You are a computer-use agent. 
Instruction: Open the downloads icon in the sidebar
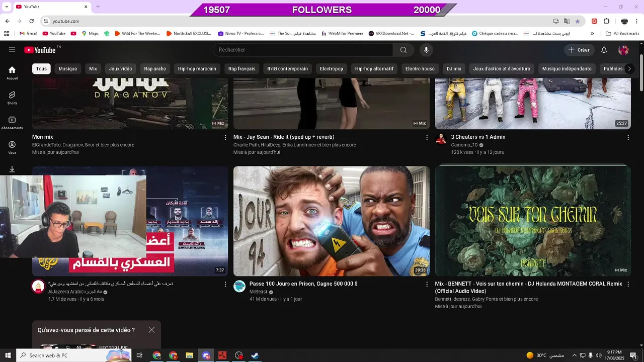click(12, 169)
